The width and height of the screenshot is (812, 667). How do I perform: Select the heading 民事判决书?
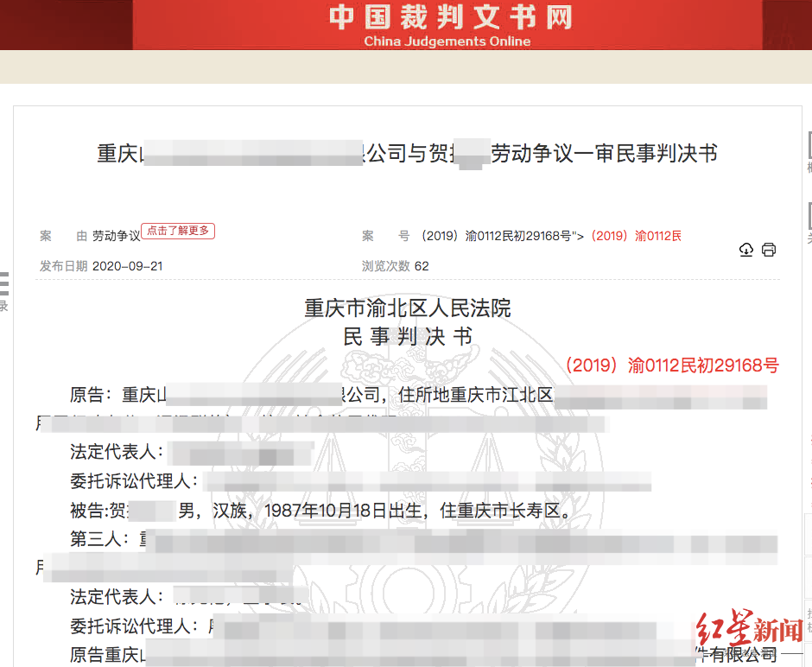(x=407, y=337)
